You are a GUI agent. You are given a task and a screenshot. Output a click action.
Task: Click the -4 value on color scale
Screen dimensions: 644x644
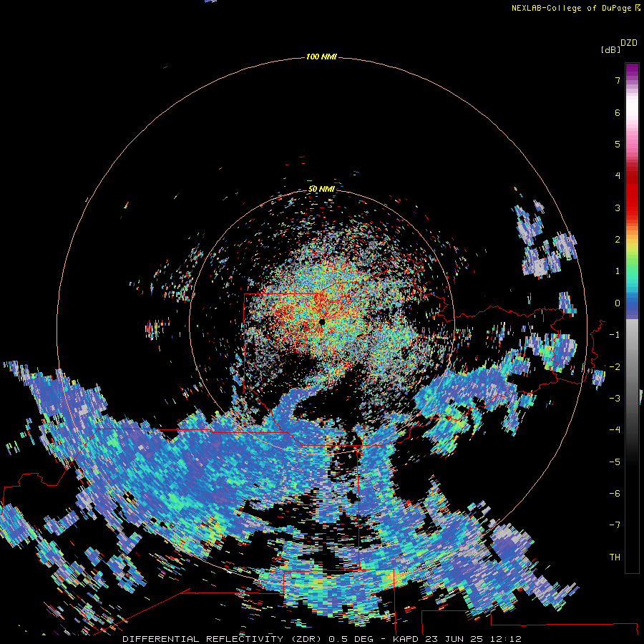(615, 430)
